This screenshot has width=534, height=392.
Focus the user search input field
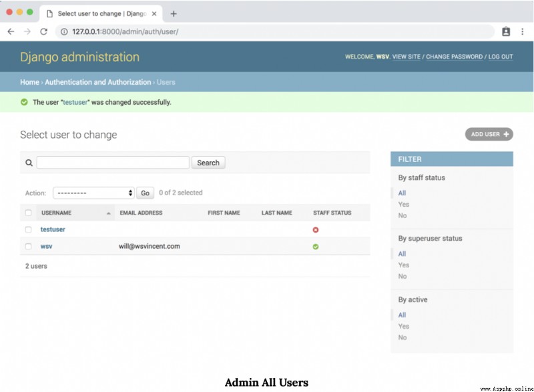pyautogui.click(x=113, y=163)
